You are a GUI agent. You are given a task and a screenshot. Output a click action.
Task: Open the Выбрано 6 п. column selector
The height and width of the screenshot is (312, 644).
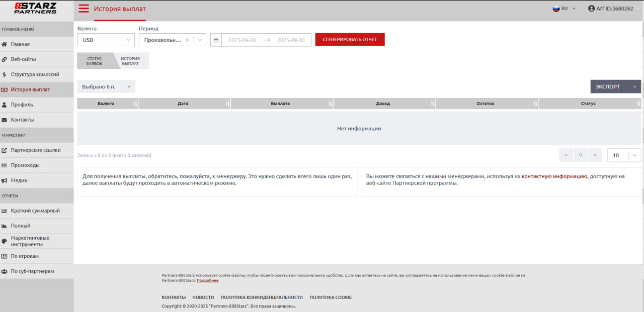106,86
